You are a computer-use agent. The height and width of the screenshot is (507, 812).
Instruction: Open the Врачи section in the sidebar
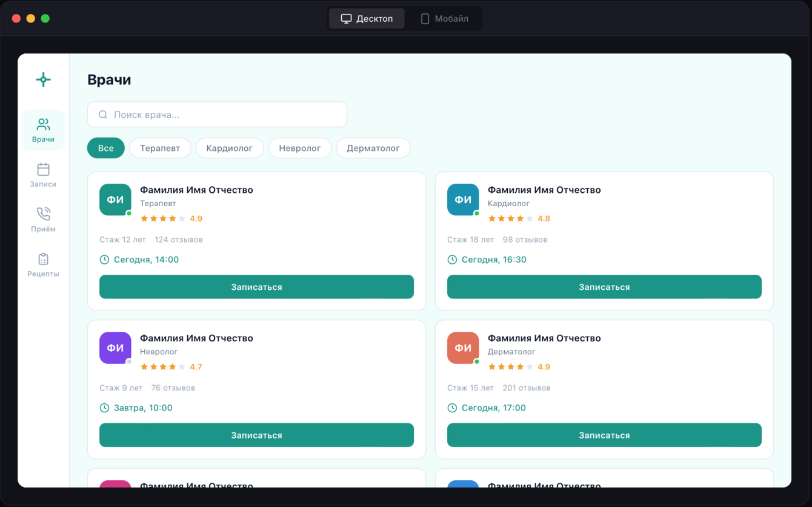[43, 130]
